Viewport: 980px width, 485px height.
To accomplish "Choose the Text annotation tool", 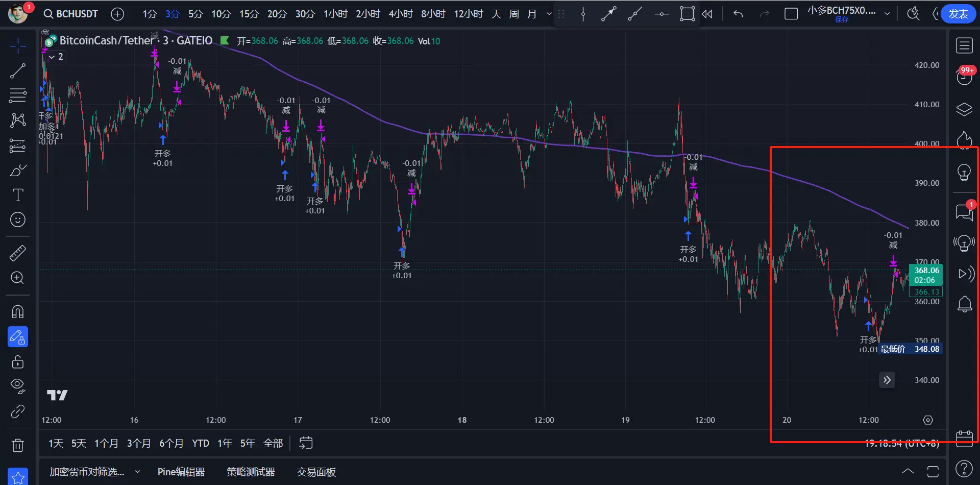I will click(18, 195).
